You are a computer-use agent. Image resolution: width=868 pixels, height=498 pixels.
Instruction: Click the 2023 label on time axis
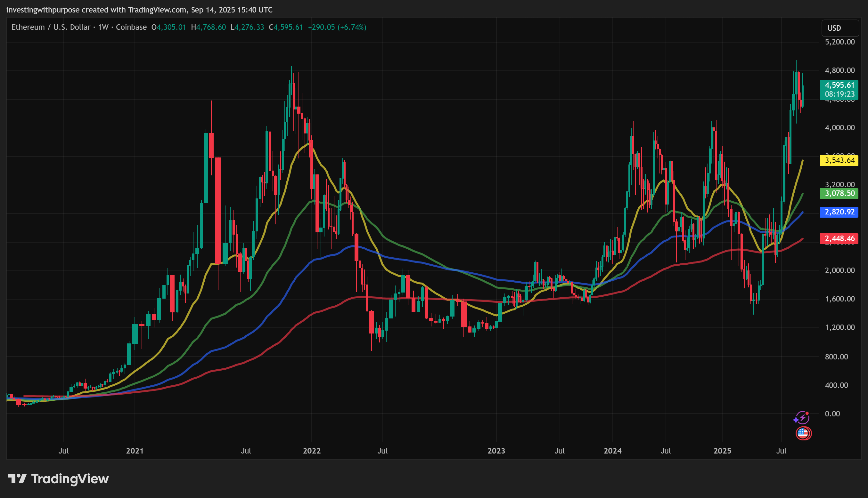click(496, 451)
